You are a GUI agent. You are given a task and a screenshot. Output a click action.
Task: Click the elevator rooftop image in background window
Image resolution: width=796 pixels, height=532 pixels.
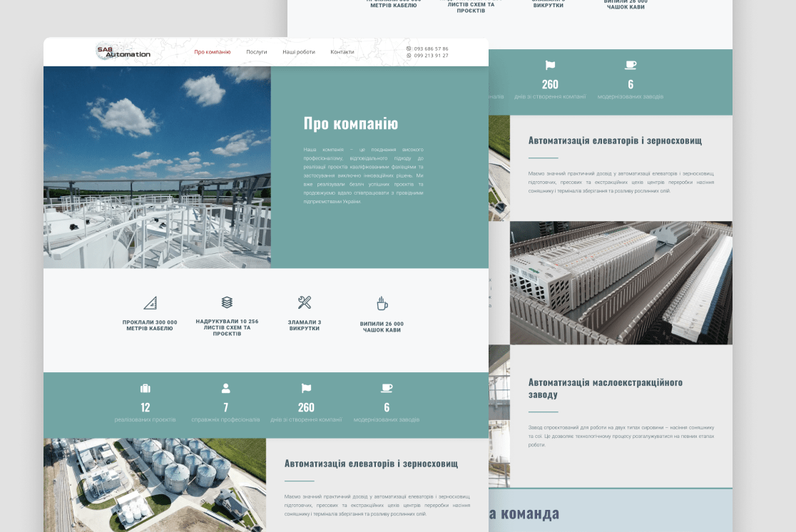pyautogui.click(x=621, y=282)
